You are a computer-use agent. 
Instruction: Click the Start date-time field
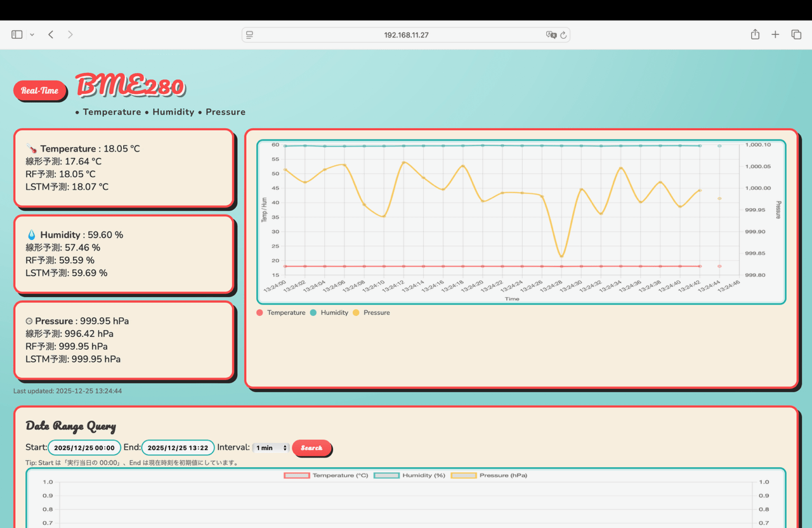(84, 448)
